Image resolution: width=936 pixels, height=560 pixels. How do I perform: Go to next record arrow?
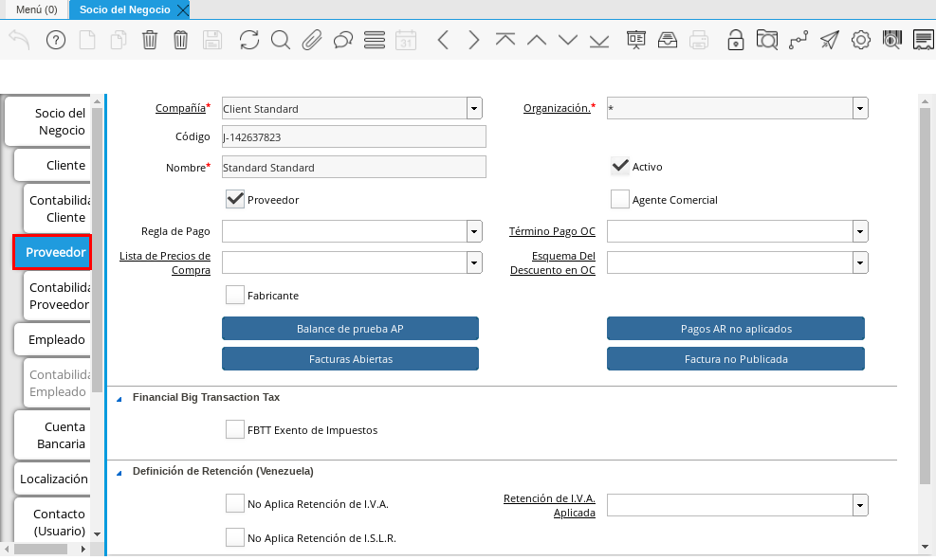[474, 40]
